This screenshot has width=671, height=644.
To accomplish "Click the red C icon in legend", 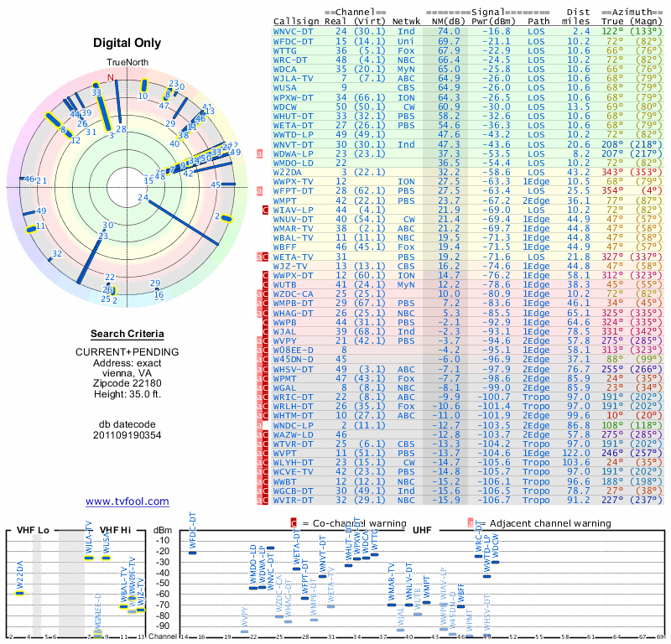I will [x=294, y=523].
